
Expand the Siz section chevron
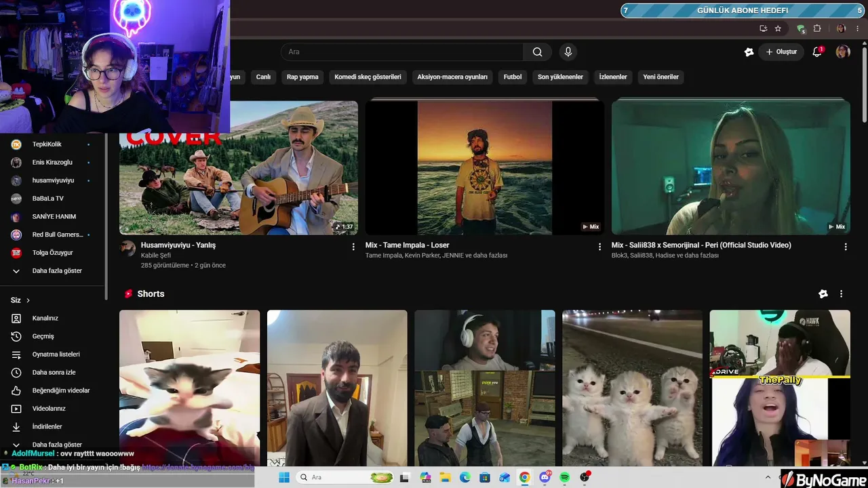tap(28, 300)
